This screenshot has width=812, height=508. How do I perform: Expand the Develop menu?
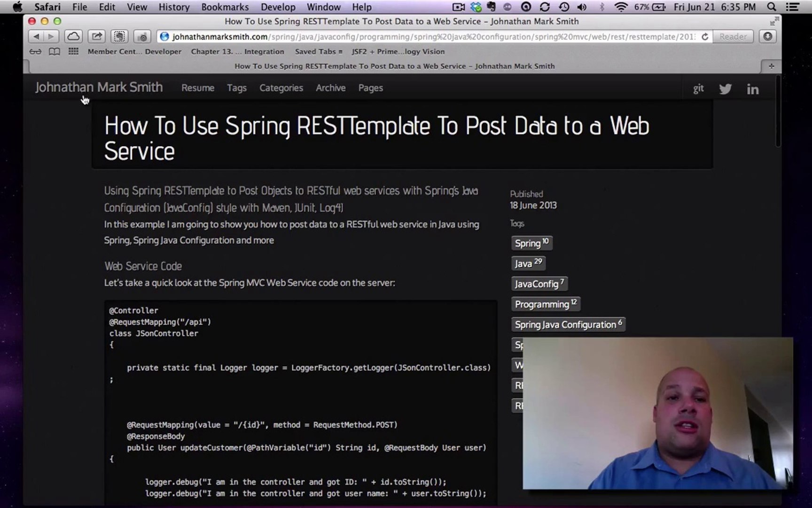(278, 7)
